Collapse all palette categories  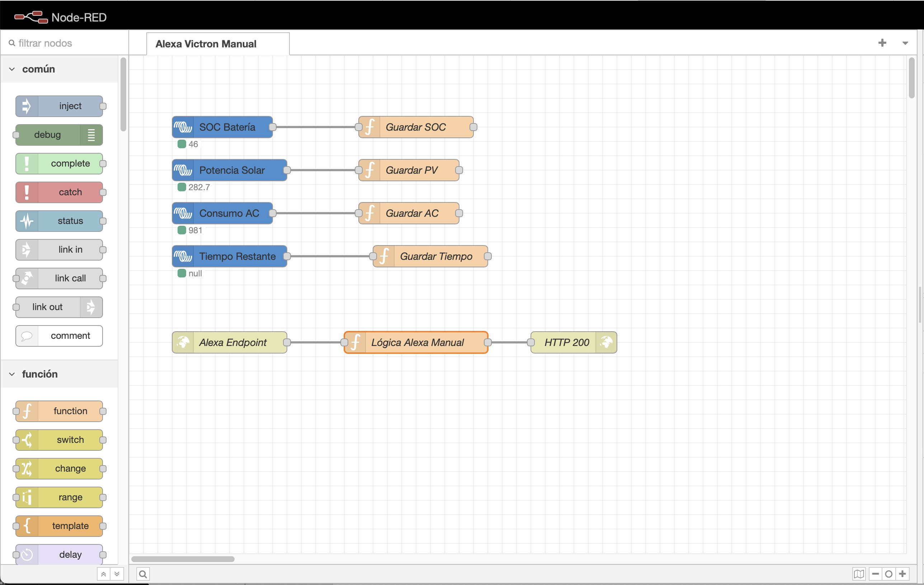point(103,574)
